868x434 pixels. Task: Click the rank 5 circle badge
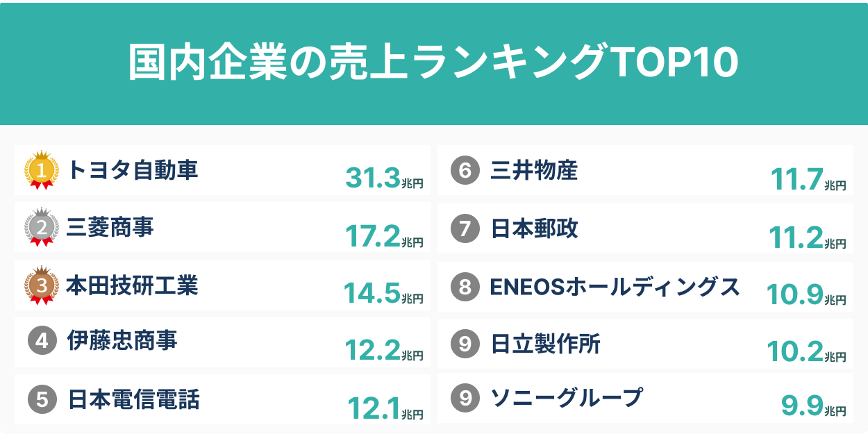point(42,399)
